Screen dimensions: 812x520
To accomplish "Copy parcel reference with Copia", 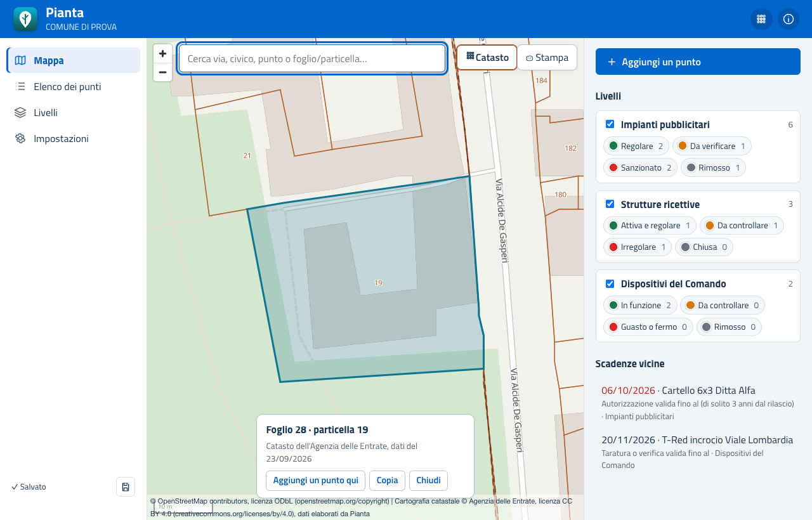I will point(387,480).
